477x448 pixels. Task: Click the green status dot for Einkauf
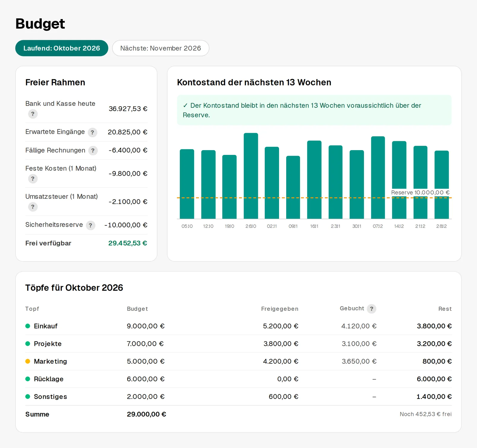tap(28, 326)
